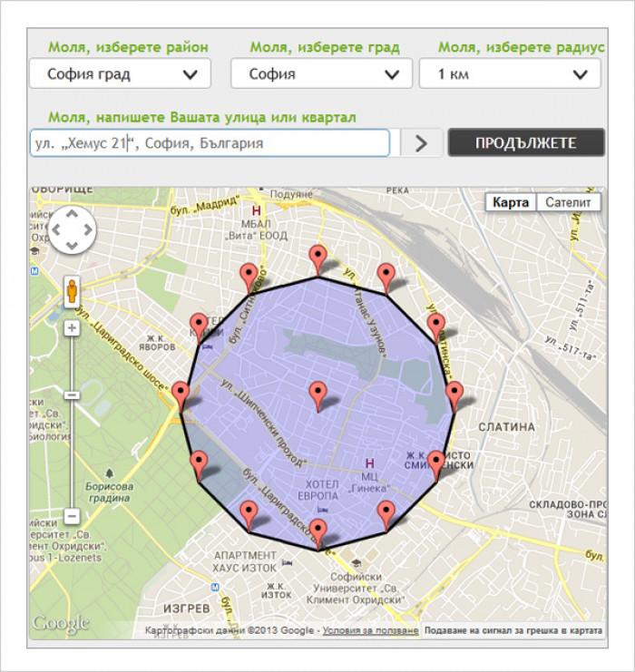Image resolution: width=635 pixels, height=672 pixels.
Task: Click the arrow button beside the address field
Action: click(420, 143)
